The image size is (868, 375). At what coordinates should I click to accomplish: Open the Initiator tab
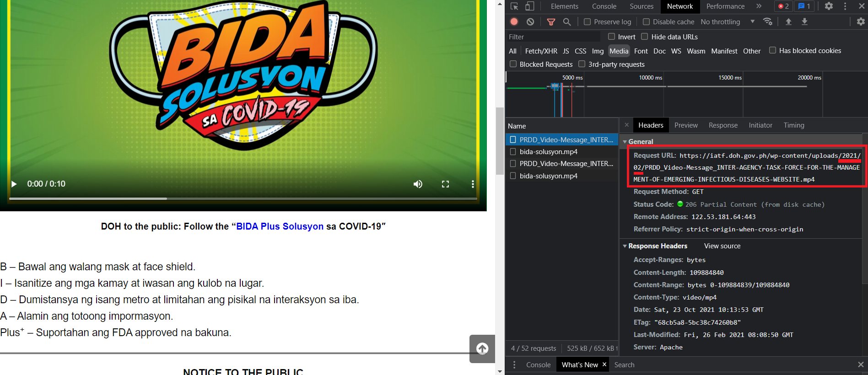point(760,125)
